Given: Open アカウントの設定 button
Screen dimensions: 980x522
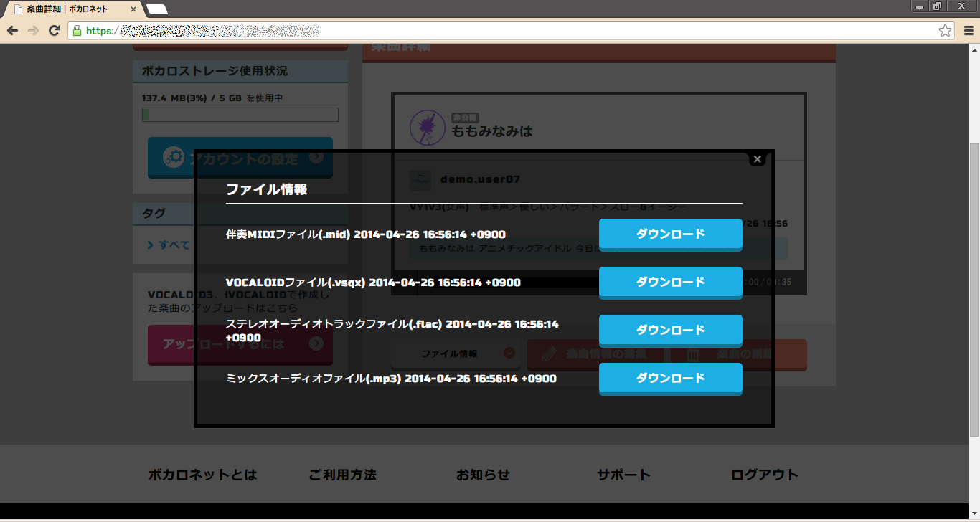Looking at the screenshot, I should point(240,158).
